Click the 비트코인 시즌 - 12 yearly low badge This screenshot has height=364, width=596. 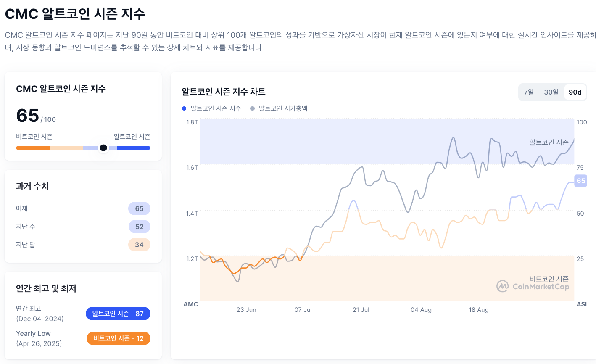(x=118, y=338)
